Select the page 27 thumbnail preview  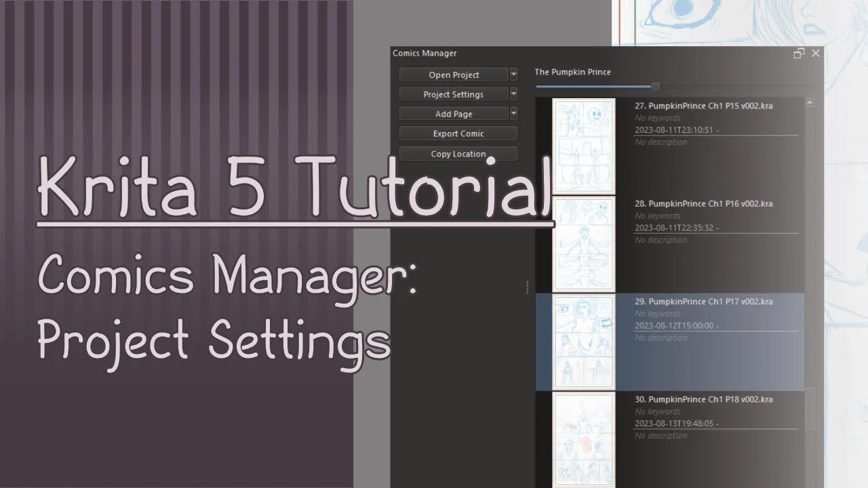pos(583,146)
